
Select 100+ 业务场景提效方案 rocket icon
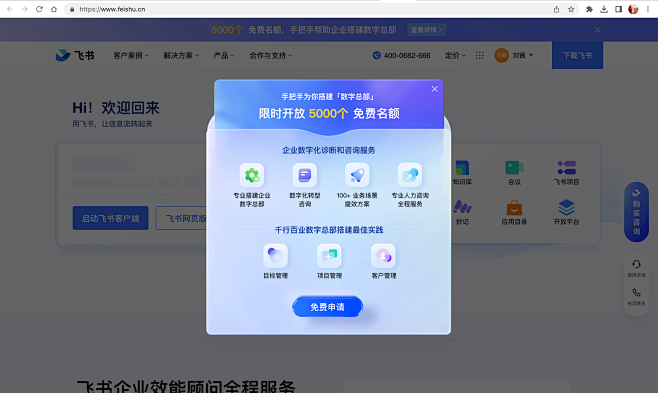(x=357, y=175)
